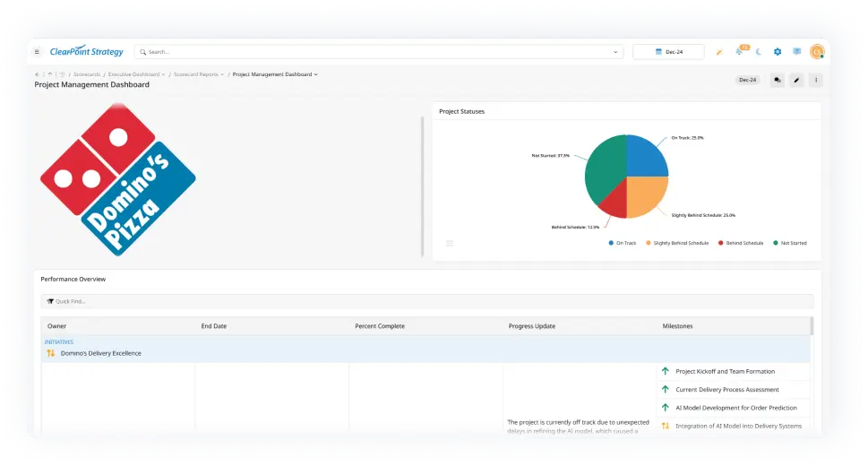The width and height of the screenshot is (868, 466).
Task: Click green arrow for Project Kickoff milestone
Action: coord(666,371)
